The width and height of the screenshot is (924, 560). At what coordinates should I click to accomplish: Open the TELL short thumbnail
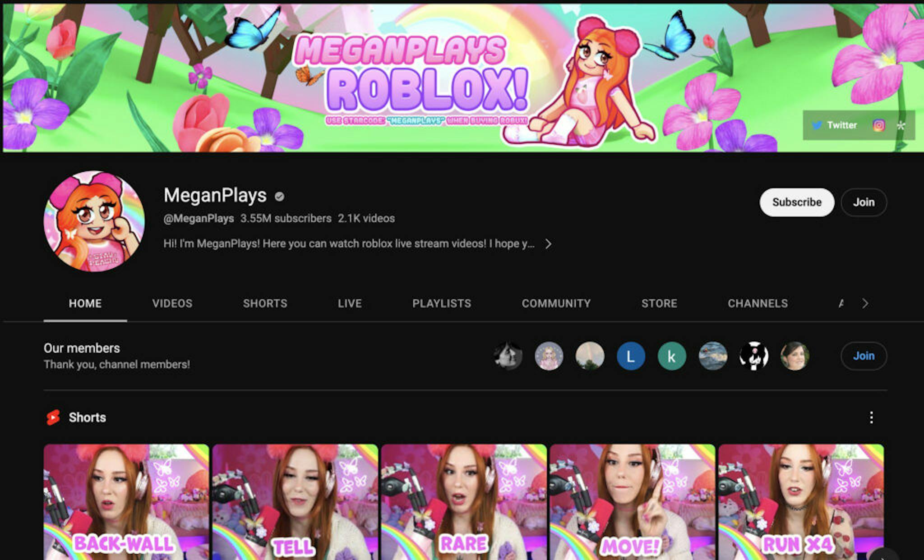tap(295, 502)
